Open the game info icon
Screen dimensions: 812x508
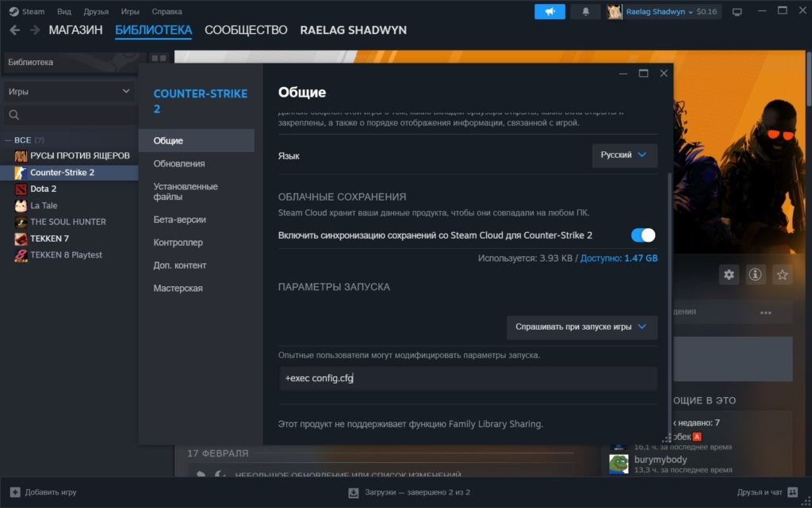(x=755, y=274)
